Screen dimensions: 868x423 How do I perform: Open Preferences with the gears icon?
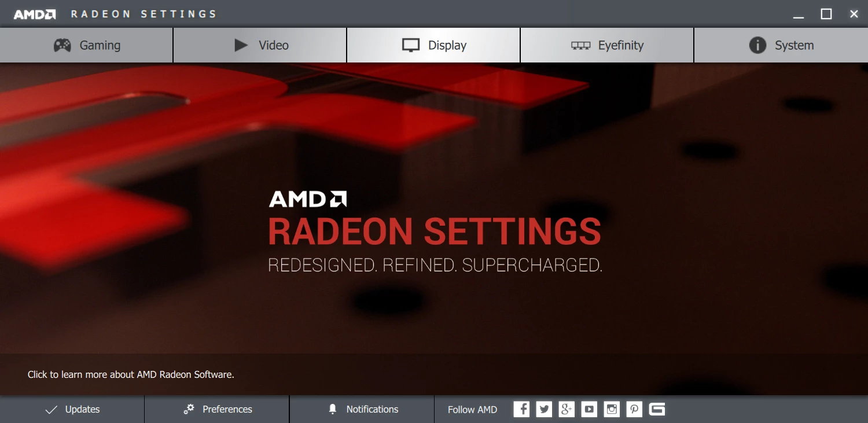[217, 409]
